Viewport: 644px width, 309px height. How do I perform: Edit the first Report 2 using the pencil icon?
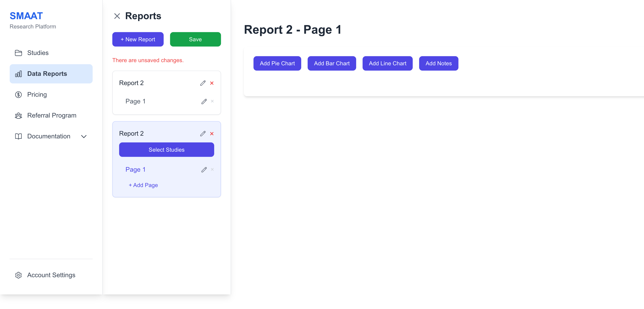[203, 83]
